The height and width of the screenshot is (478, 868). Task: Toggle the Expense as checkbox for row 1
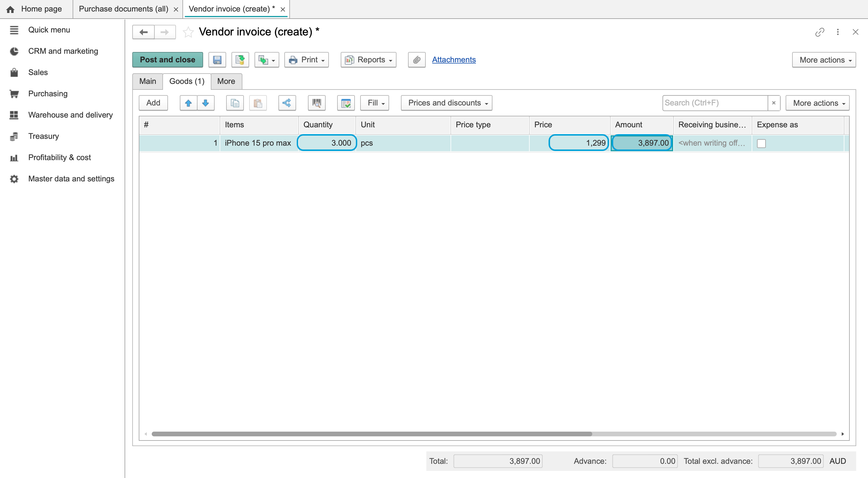761,143
